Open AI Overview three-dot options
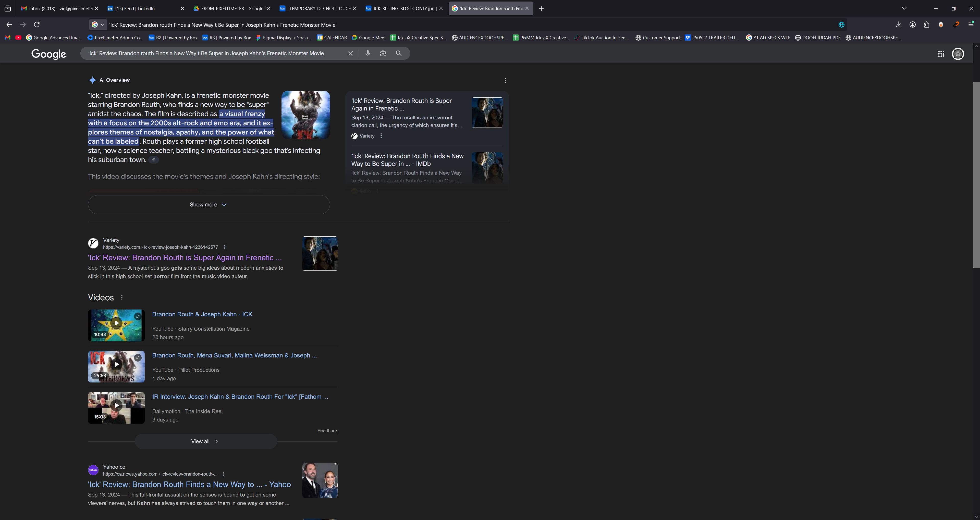This screenshot has width=980, height=520. pyautogui.click(x=506, y=81)
